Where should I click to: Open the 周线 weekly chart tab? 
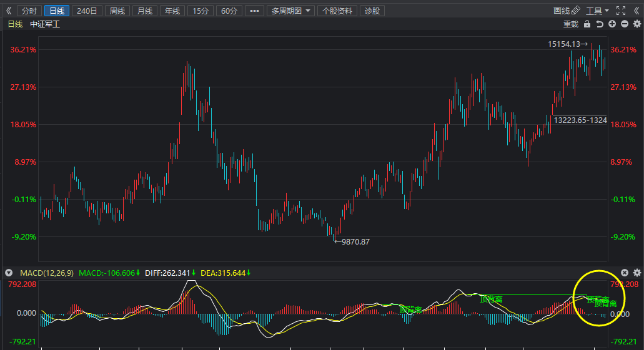[117, 11]
